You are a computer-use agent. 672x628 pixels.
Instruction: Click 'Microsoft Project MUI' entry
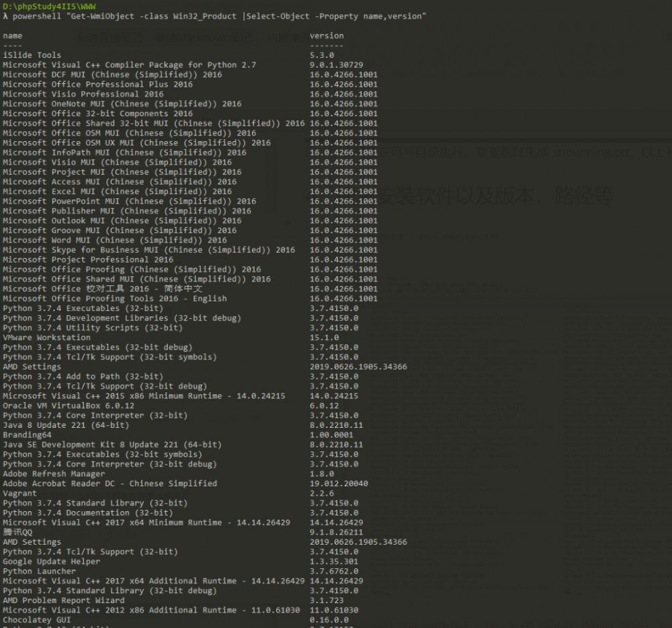pyautogui.click(x=122, y=172)
